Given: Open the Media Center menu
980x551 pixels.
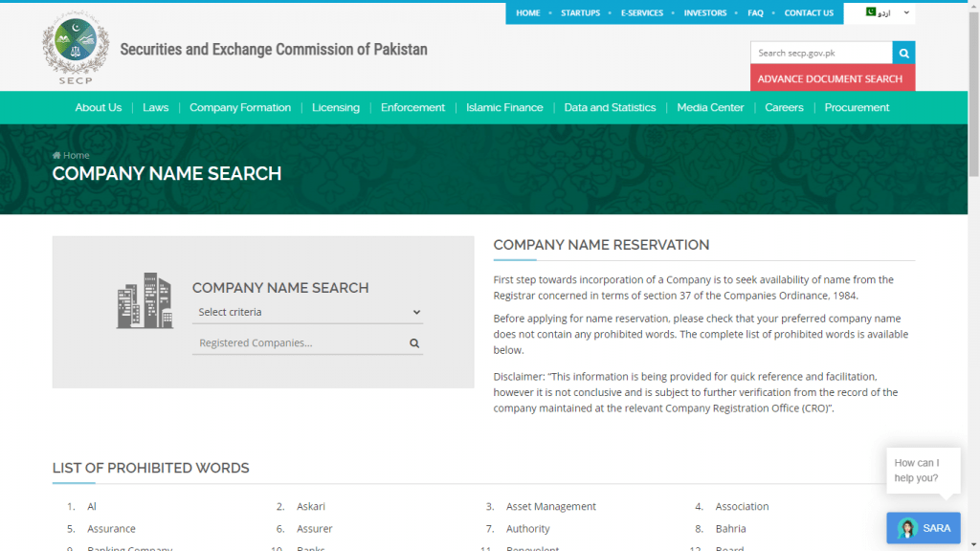Looking at the screenshot, I should pos(710,107).
